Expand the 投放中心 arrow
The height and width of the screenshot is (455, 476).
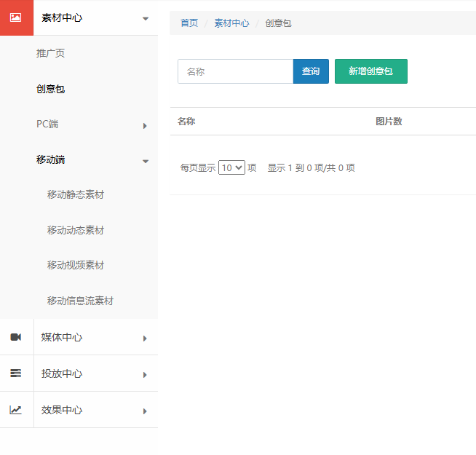(x=146, y=374)
